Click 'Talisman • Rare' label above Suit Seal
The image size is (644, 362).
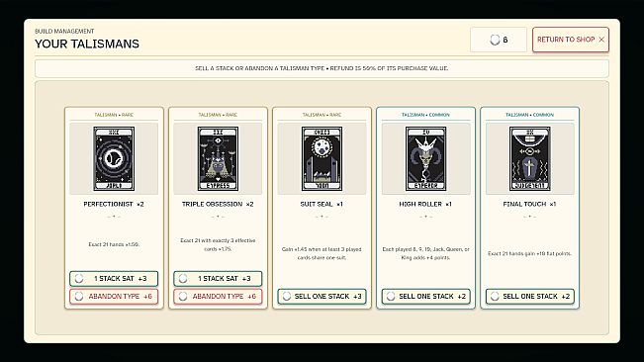[x=322, y=115]
